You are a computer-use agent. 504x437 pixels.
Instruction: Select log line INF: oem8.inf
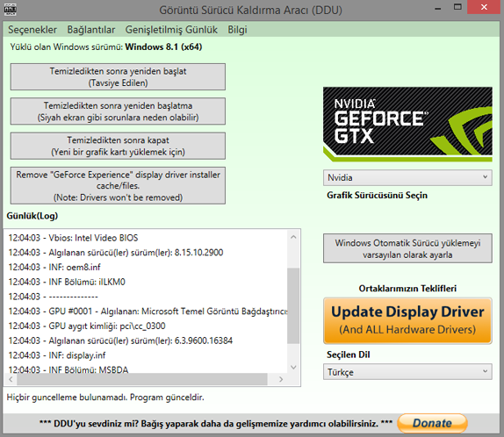point(54,267)
